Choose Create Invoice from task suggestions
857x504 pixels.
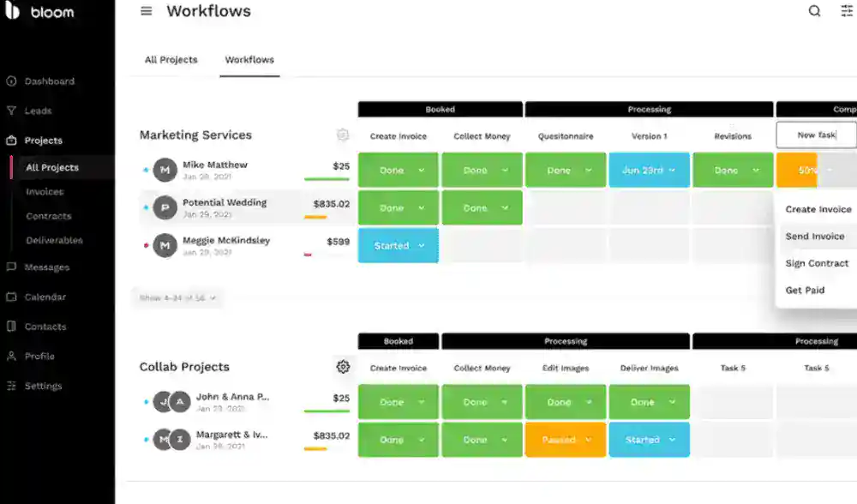818,209
